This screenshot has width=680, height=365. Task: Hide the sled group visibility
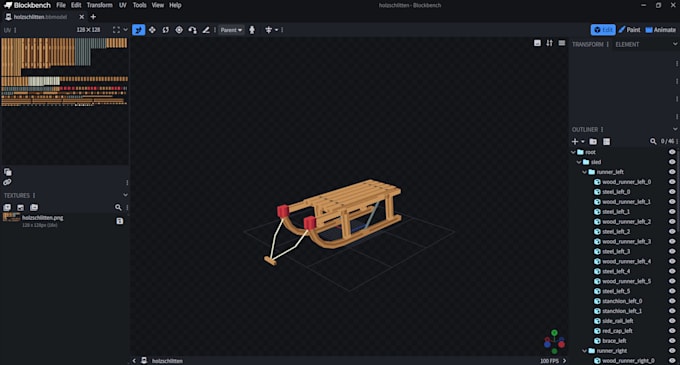click(x=672, y=162)
